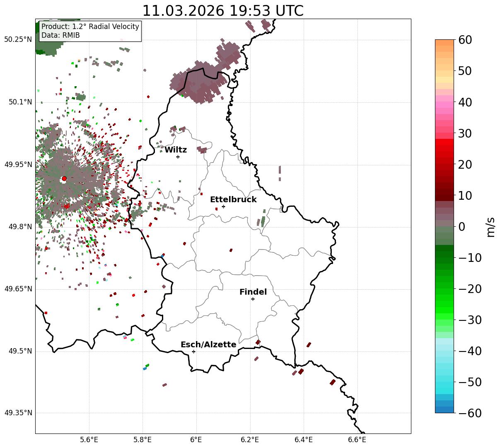Click the Esch/Alzette station cross marker
The width and height of the screenshot is (500, 448).
(193, 351)
